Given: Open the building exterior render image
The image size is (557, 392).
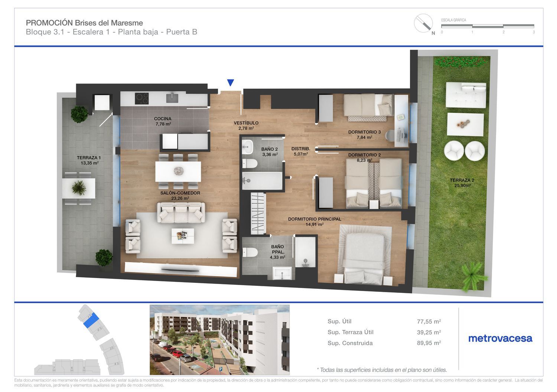Looking at the screenshot, I should (x=219, y=340).
